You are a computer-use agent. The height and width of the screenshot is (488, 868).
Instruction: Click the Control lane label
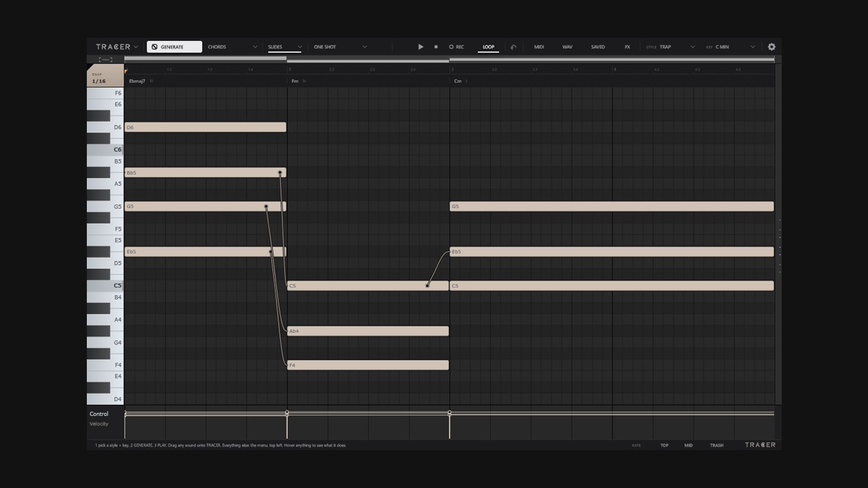[x=99, y=414]
